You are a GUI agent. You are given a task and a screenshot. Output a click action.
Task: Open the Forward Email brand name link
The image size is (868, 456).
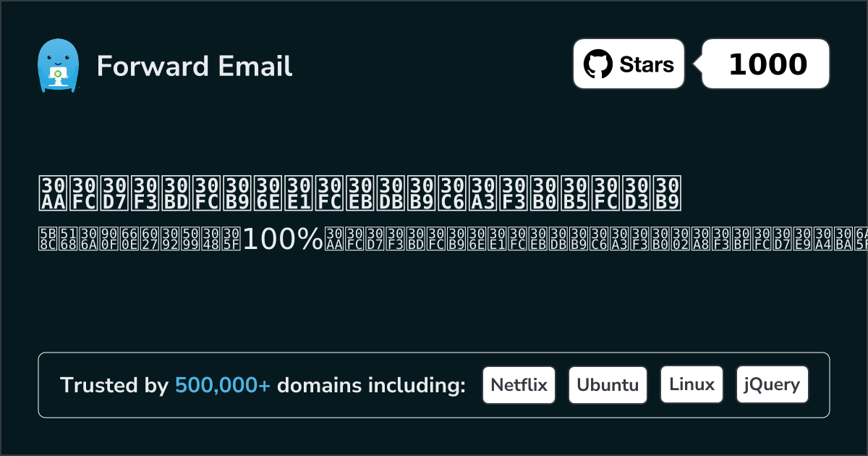194,67
